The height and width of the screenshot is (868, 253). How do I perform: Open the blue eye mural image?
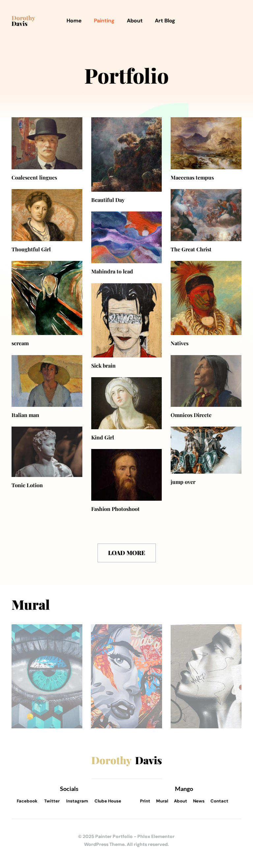pyautogui.click(x=47, y=676)
